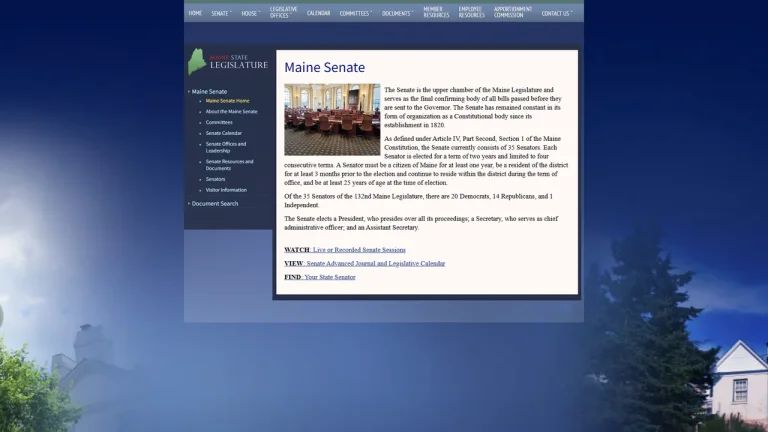Collapse the Maine Senate sidebar section
The width and height of the screenshot is (768, 432).
coord(209,92)
